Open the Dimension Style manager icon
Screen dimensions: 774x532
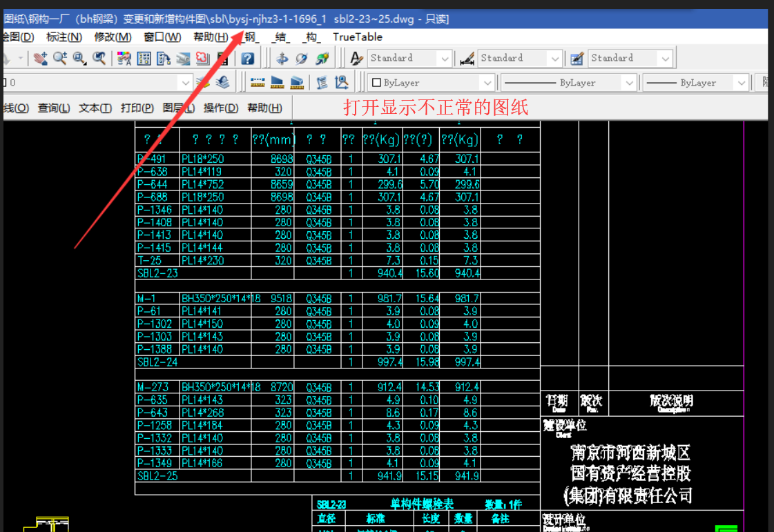(467, 58)
